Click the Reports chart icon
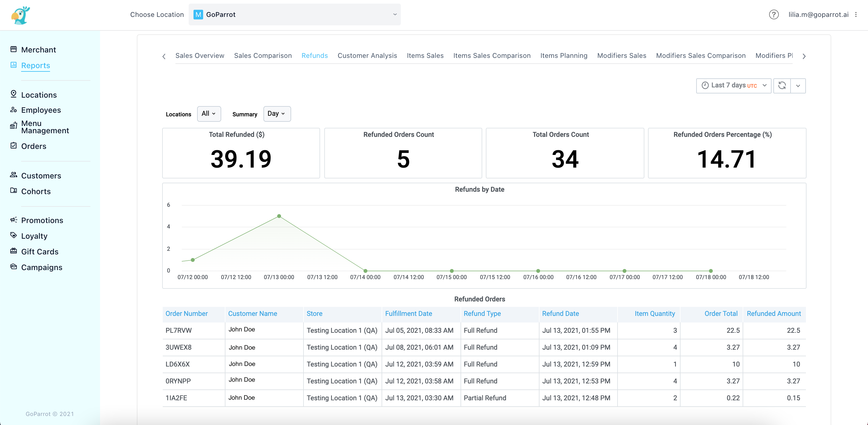Viewport: 868px width, 425px height. pyautogui.click(x=14, y=65)
